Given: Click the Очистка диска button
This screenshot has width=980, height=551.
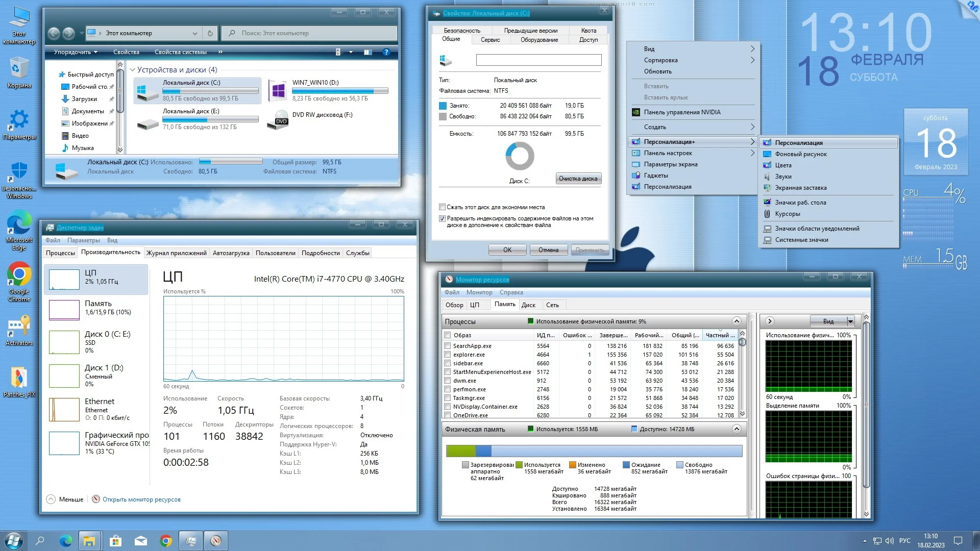Looking at the screenshot, I should point(578,179).
